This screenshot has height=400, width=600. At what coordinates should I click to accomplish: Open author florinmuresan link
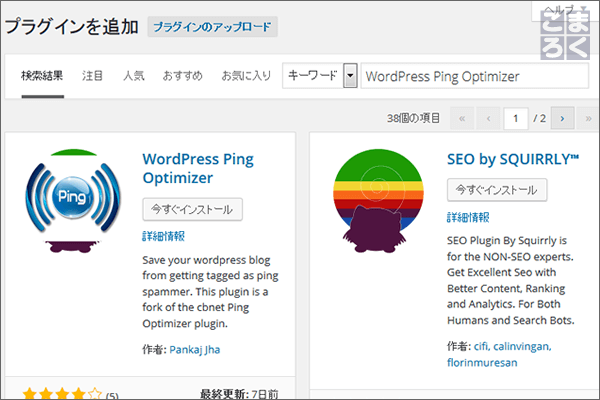(x=482, y=362)
